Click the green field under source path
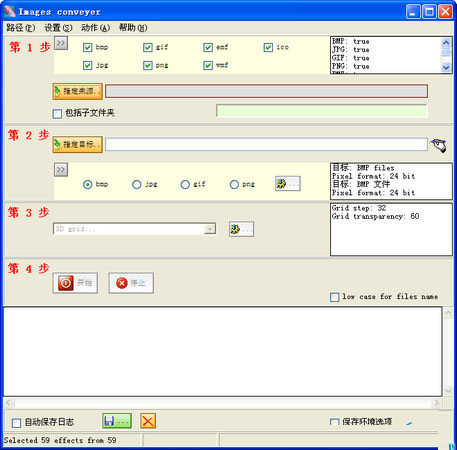This screenshot has height=450, width=457. tap(322, 111)
